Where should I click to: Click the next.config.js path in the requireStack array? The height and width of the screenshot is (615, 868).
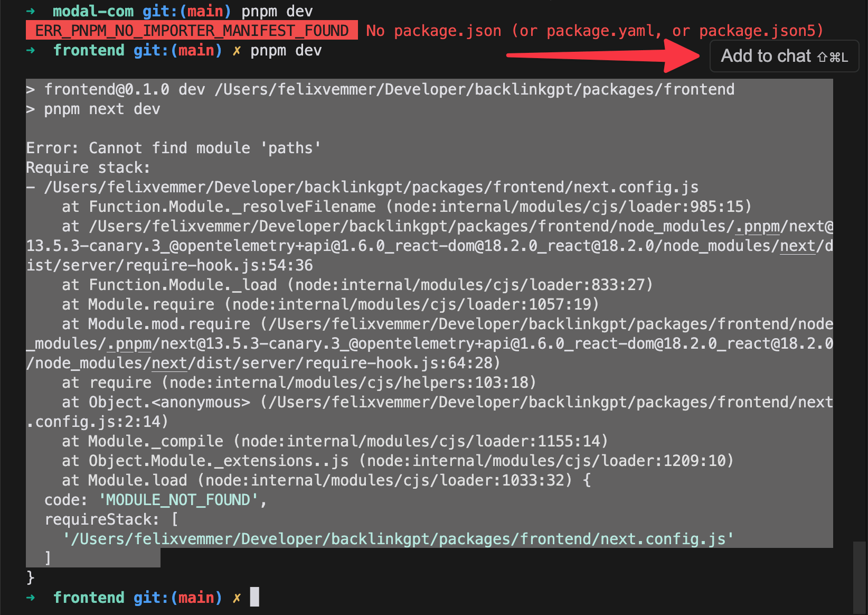(x=398, y=539)
